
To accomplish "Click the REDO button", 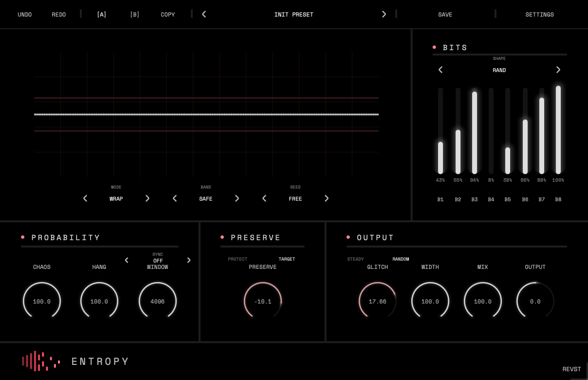I will pyautogui.click(x=59, y=15).
